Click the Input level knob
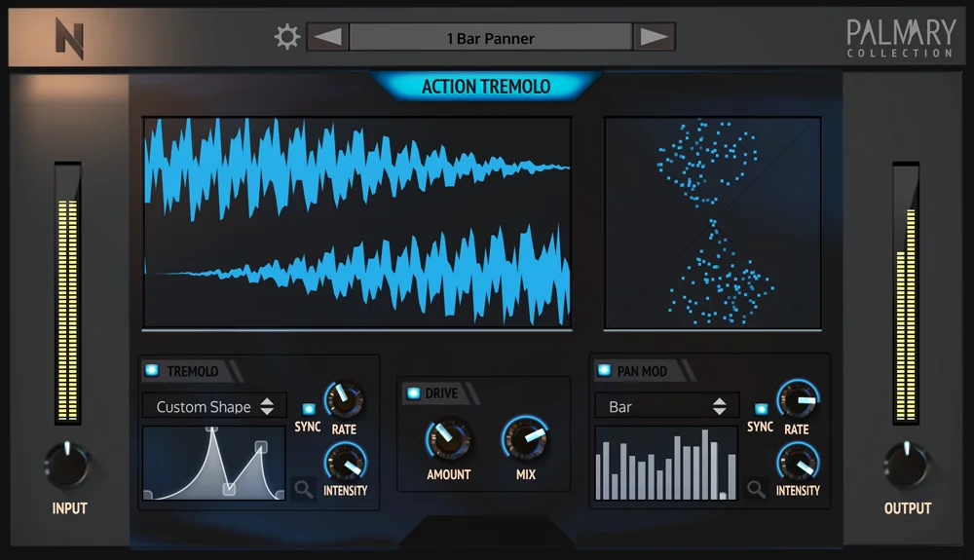This screenshot has width=974, height=560. pyautogui.click(x=68, y=465)
